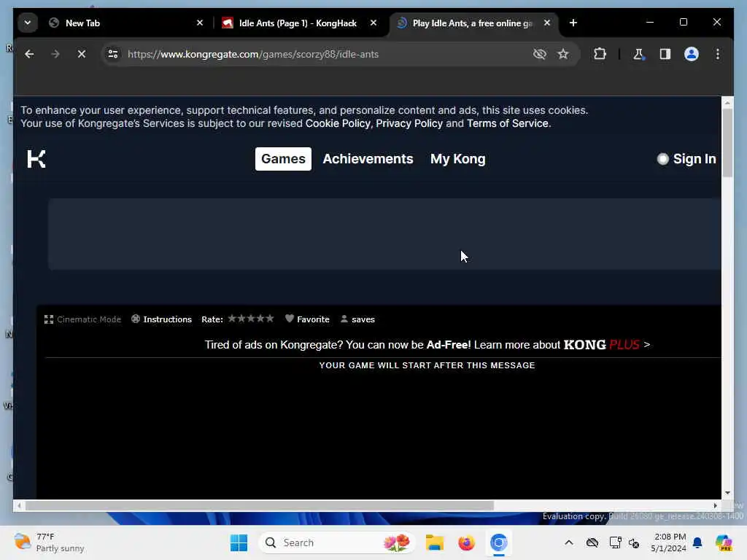
Task: Open the weather widget
Action: (49, 542)
